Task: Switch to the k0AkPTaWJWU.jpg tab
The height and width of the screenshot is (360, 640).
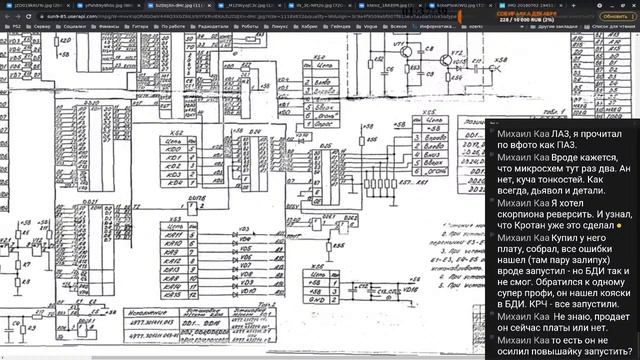Action: (x=461, y=6)
